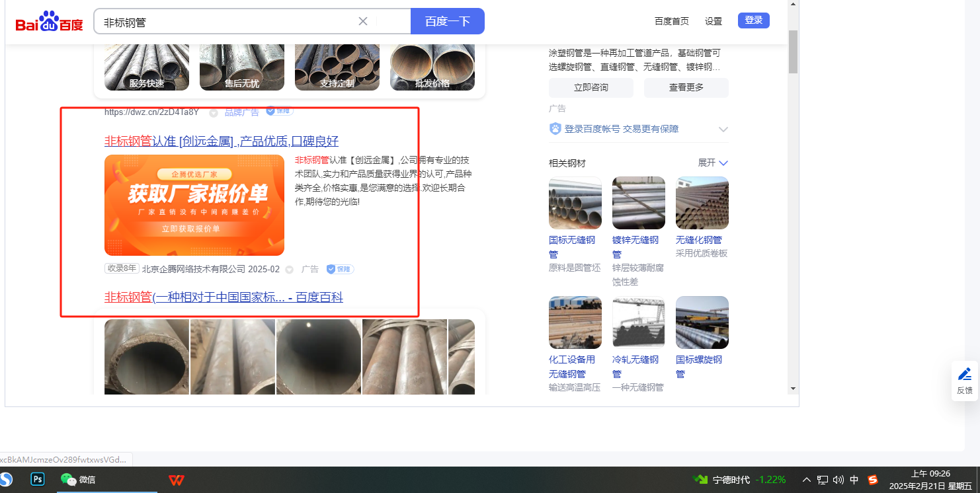Click the 采用优质卷板 caption
The image size is (980, 493).
coord(702,253)
